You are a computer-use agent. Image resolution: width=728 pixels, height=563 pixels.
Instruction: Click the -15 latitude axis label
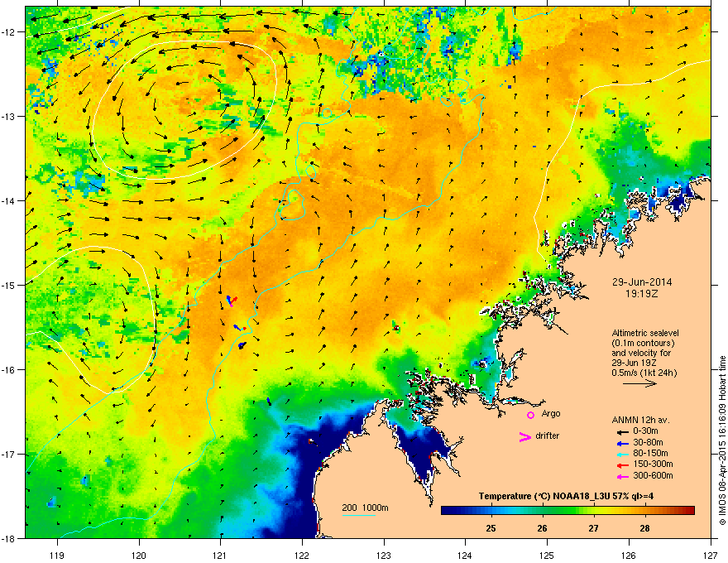9,285
